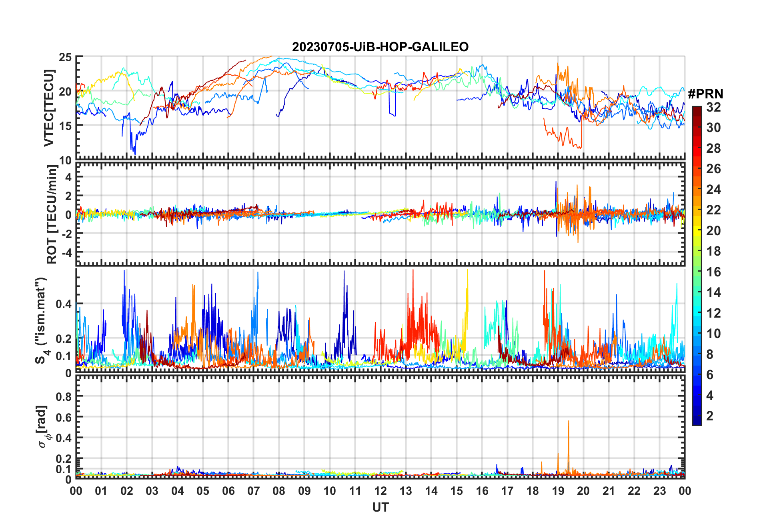Image resolution: width=761 pixels, height=532 pixels.
Task: Click colorbar tick label 24
Action: tap(713, 190)
